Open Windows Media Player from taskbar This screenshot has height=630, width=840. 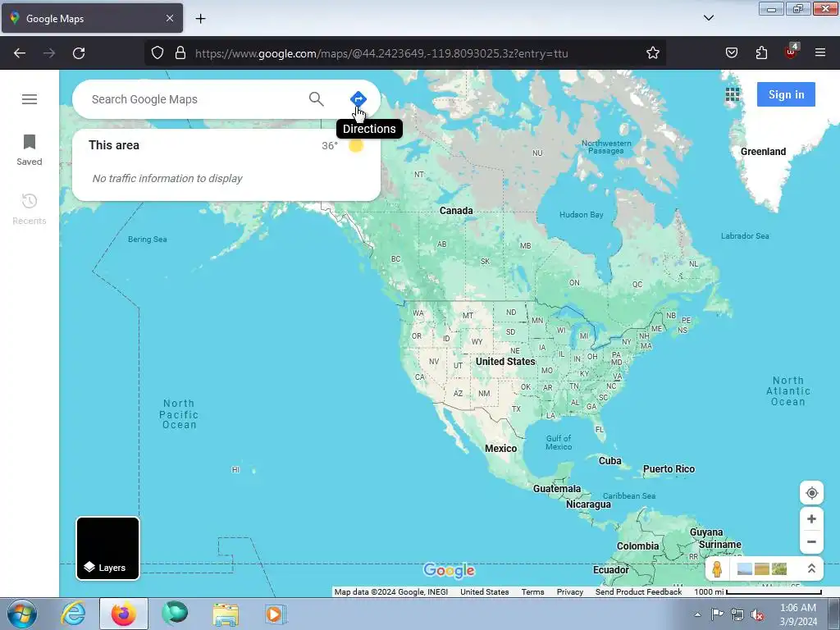[276, 614]
